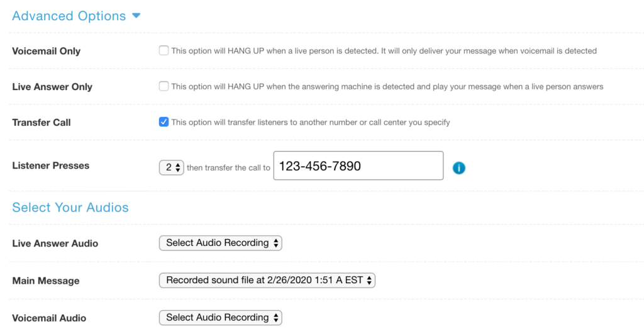Tick the Live Answer Only checkbox

click(164, 86)
